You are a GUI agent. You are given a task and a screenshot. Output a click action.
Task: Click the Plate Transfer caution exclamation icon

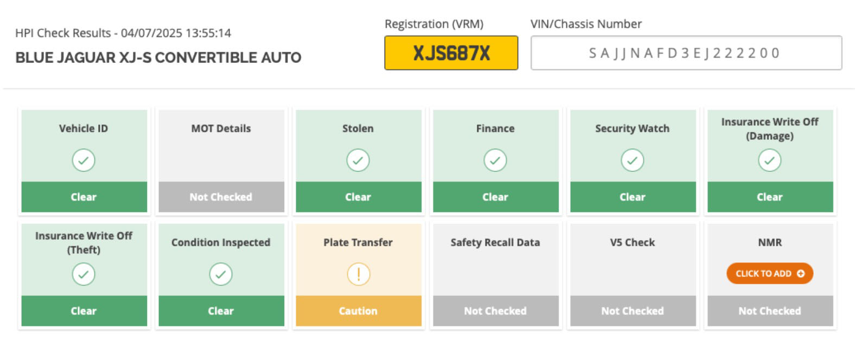pos(358,274)
